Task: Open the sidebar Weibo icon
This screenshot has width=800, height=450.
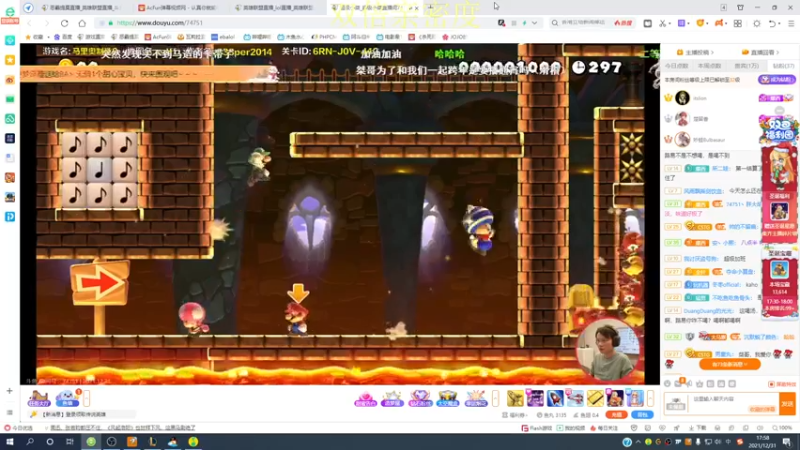Action: (x=10, y=80)
